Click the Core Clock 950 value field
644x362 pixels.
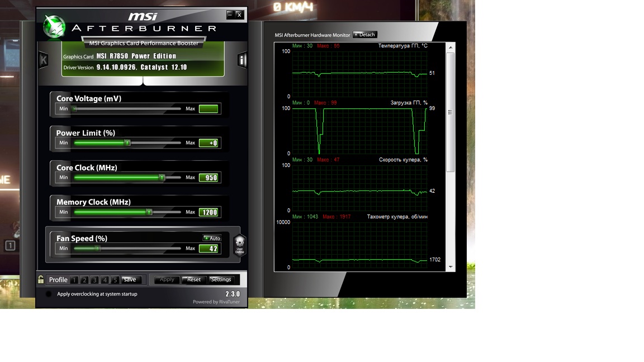pos(209,177)
